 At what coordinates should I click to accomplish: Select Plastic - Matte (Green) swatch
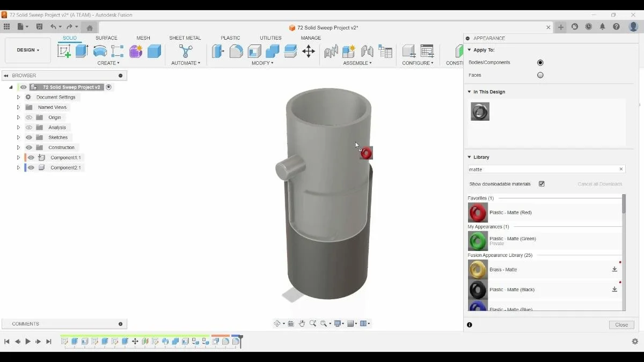478,241
